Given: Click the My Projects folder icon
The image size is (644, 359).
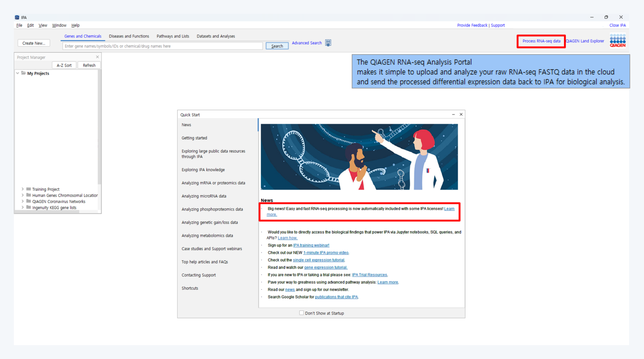Looking at the screenshot, I should click(x=24, y=73).
